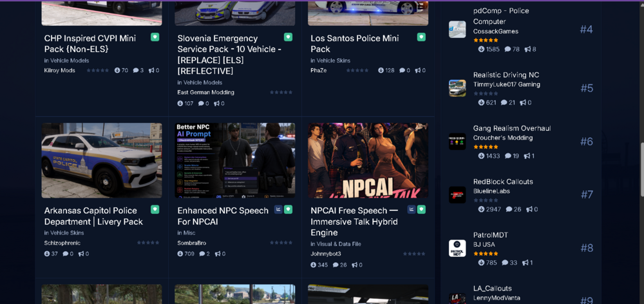Viewport: 644px width, 304px height.
Task: Open author Johnnybot3 profile
Action: (x=326, y=254)
